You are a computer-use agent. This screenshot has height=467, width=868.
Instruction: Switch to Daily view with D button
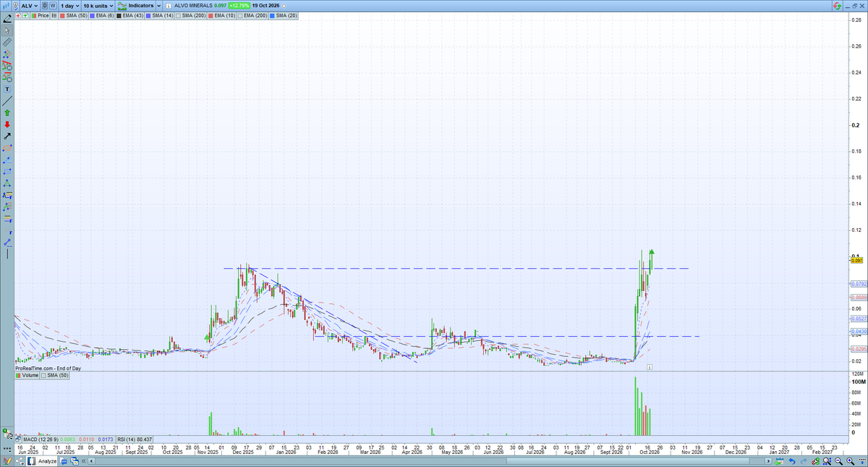click(x=45, y=6)
